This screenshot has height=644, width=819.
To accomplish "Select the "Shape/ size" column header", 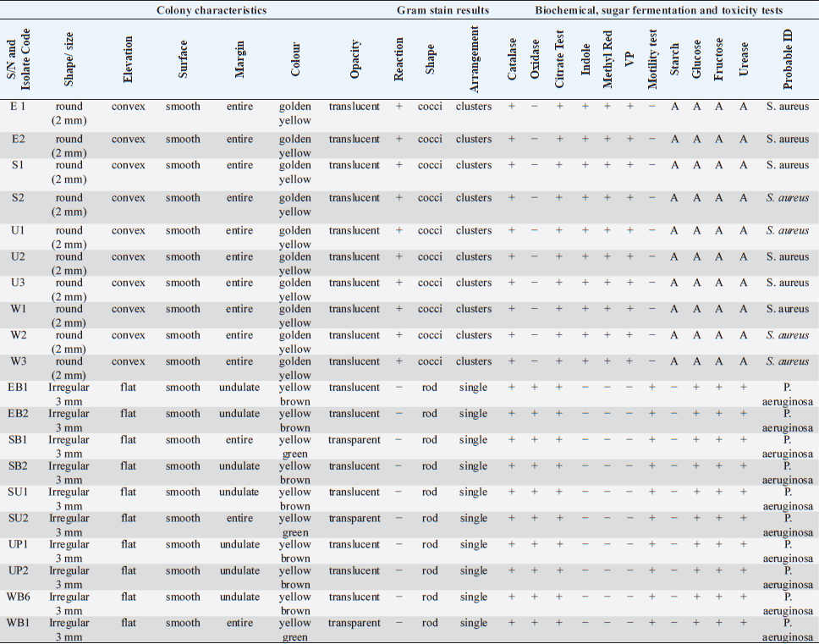I will click(69, 59).
